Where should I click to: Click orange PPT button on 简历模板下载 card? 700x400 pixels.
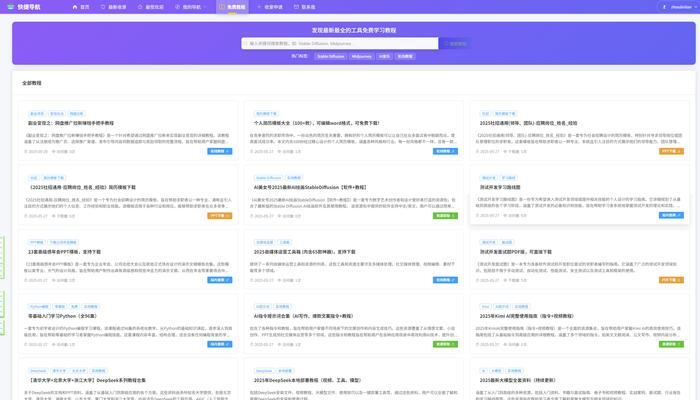tap(219, 216)
